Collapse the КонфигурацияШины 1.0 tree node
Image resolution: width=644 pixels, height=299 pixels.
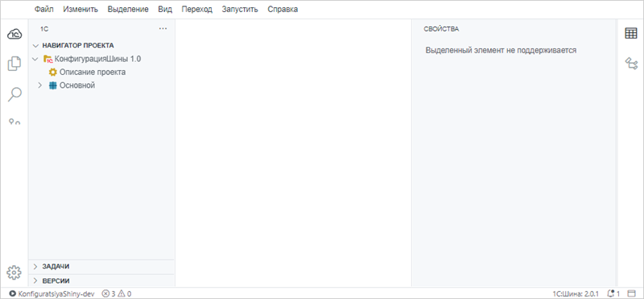(35, 59)
